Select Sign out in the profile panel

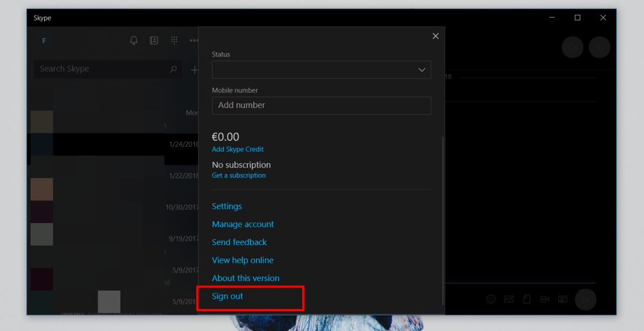point(228,296)
